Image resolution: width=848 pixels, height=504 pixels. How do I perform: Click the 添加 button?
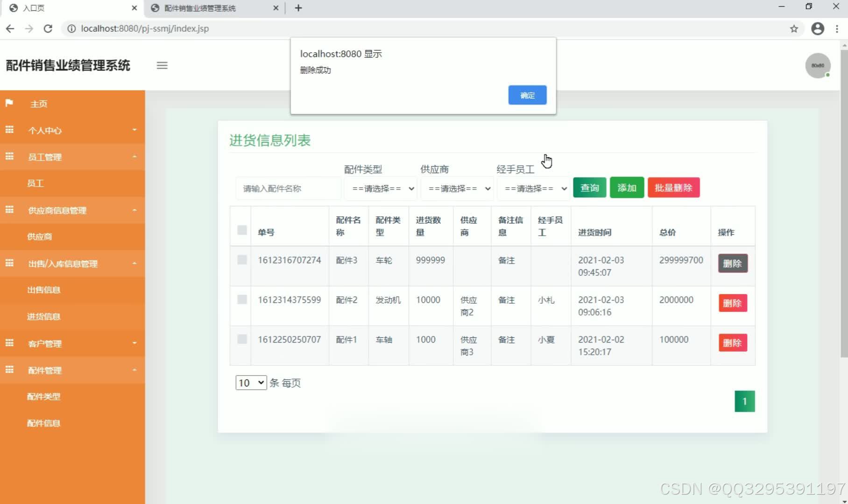(627, 188)
